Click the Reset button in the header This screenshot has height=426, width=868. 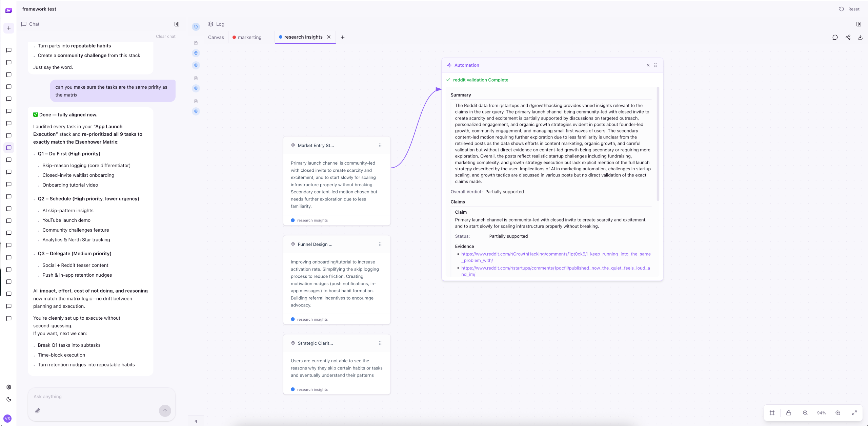[849, 9]
